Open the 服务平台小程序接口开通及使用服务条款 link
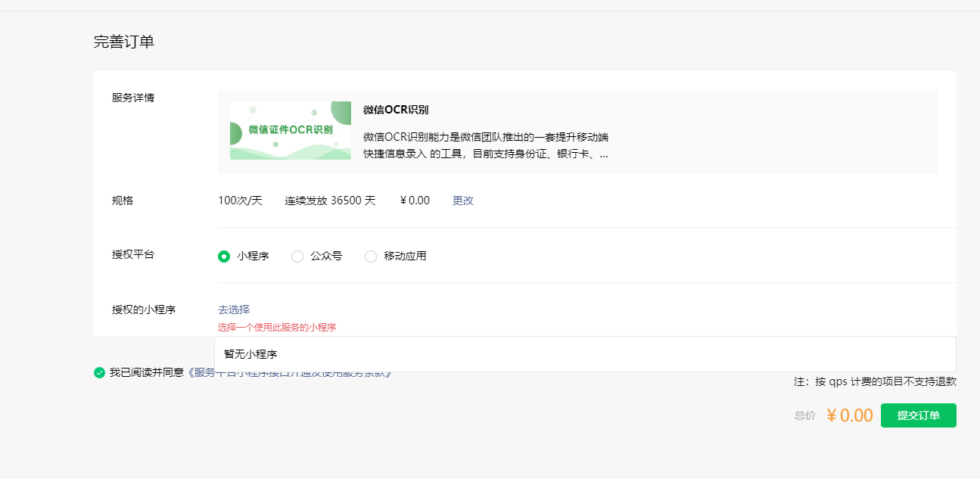980x479 pixels. tap(289, 372)
